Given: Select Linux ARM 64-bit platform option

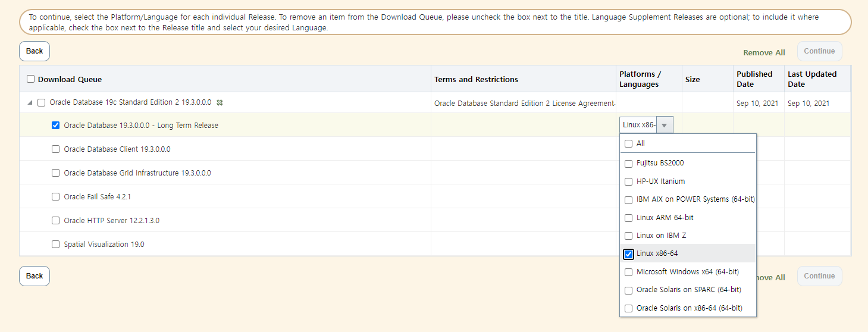Looking at the screenshot, I should click(x=628, y=218).
